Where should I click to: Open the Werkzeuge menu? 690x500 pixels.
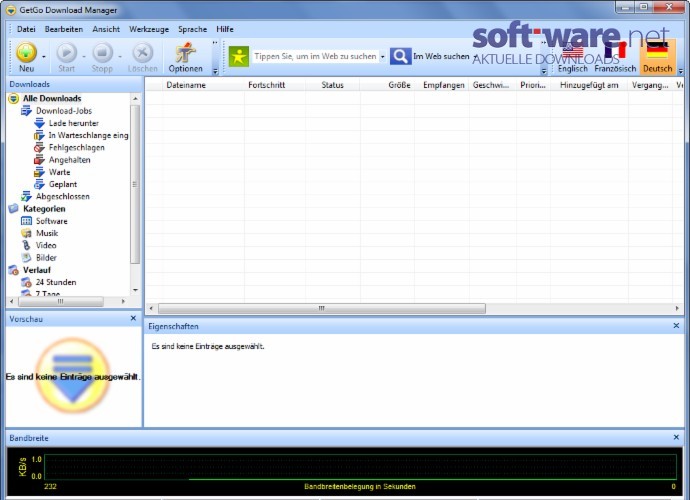tap(149, 29)
